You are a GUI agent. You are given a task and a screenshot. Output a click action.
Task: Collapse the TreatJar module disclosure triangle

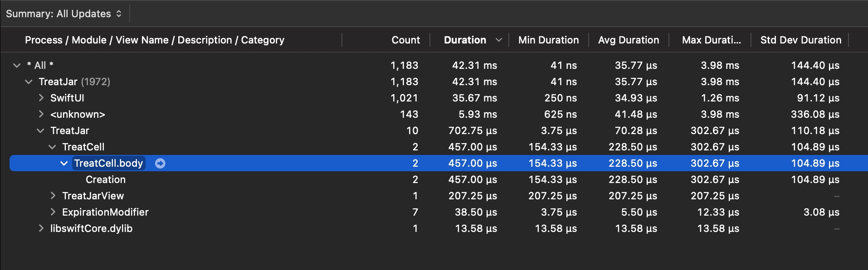[40, 130]
